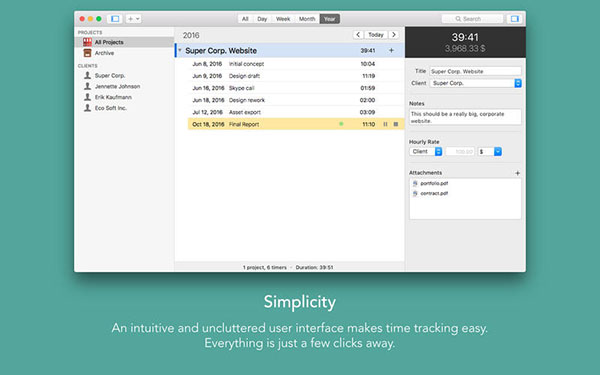Go to previous year arrow

pyautogui.click(x=358, y=35)
